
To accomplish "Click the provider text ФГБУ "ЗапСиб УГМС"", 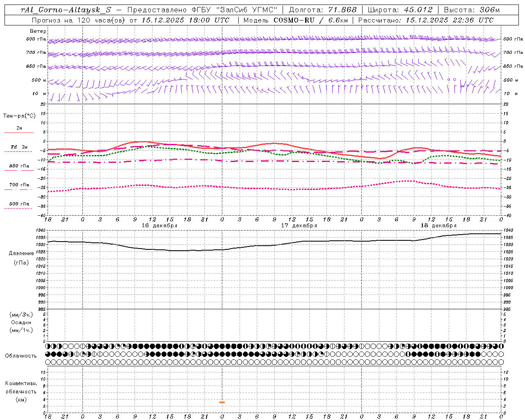I will click(x=235, y=10).
